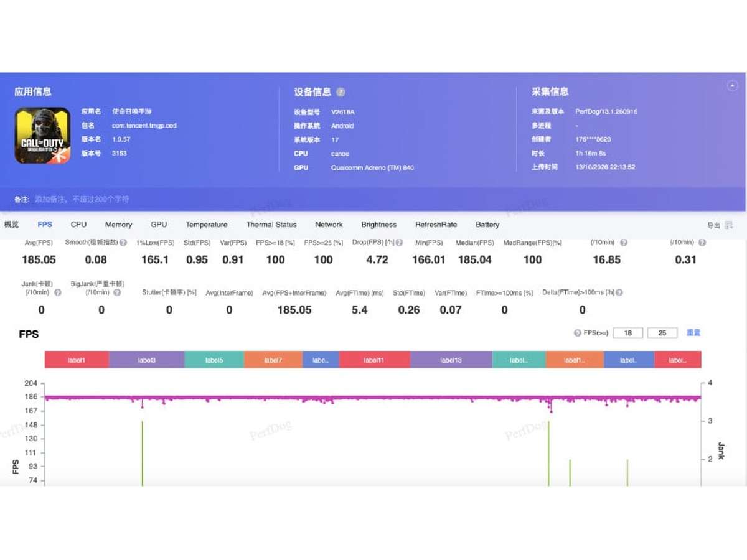Click the Call of Duty app icon

pos(42,136)
